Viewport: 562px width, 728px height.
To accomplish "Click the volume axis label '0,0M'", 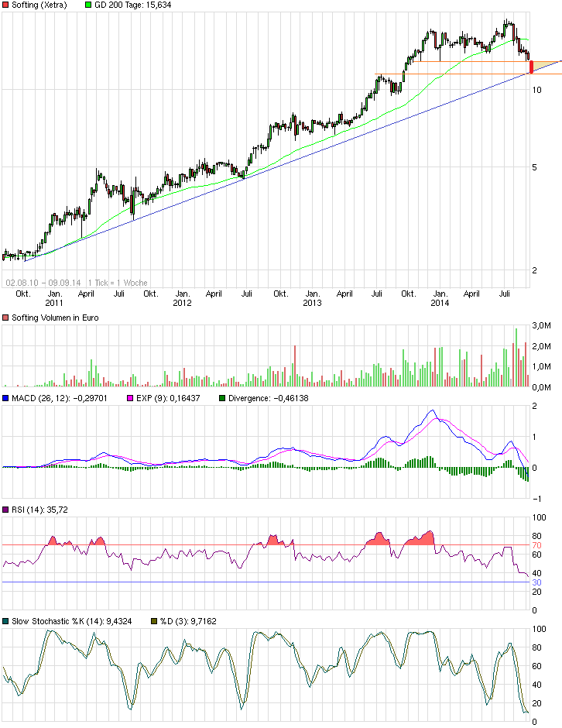I will tap(542, 387).
